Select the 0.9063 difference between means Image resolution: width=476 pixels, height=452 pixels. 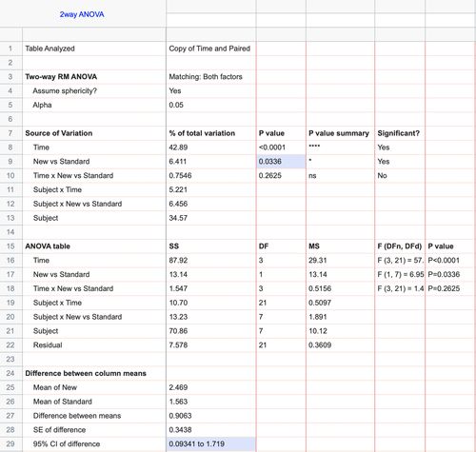coord(210,416)
